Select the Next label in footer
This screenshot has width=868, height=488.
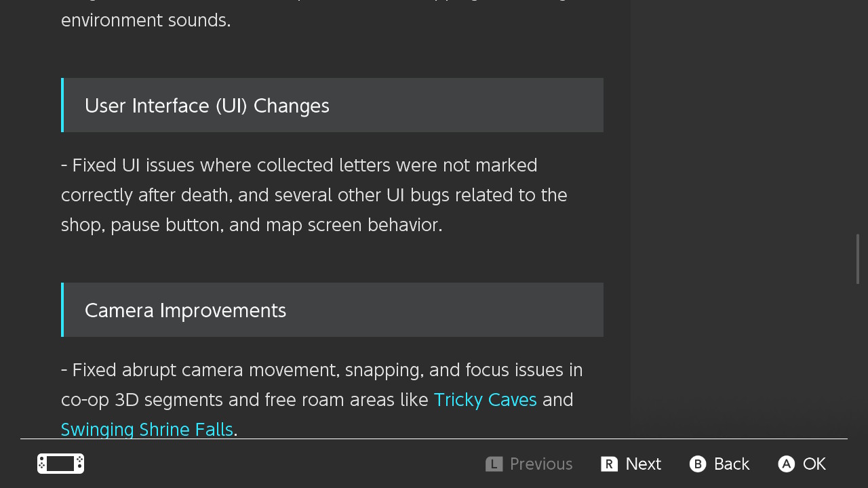click(643, 464)
